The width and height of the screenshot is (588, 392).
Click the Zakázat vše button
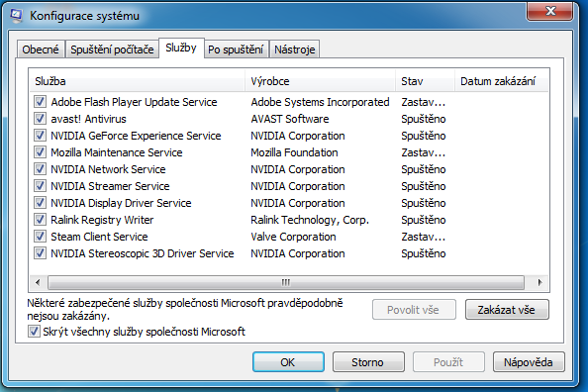pos(507,310)
